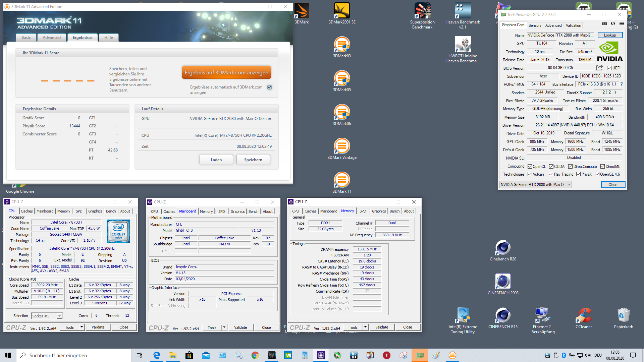644x362 pixels.
Task: Open Windows Start menu
Action: click(8, 355)
